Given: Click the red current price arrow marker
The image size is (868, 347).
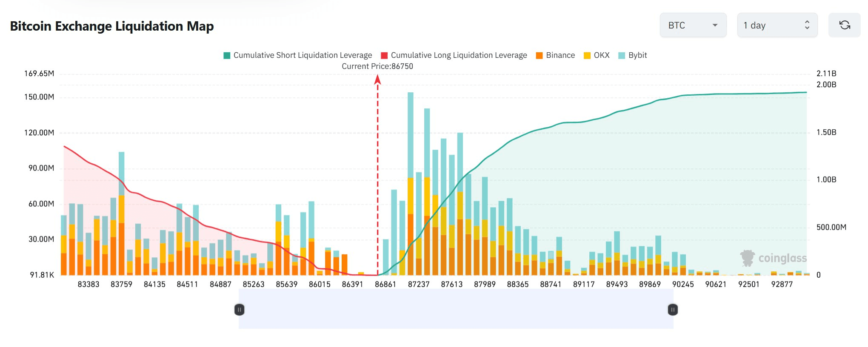Looking at the screenshot, I should click(x=377, y=80).
